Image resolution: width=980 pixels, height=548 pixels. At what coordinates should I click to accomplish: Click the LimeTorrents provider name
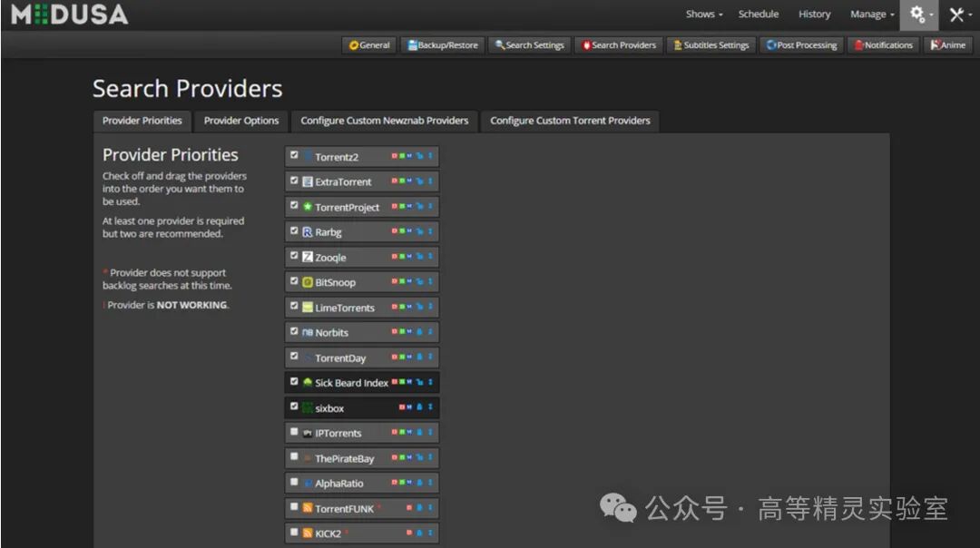[x=345, y=308]
